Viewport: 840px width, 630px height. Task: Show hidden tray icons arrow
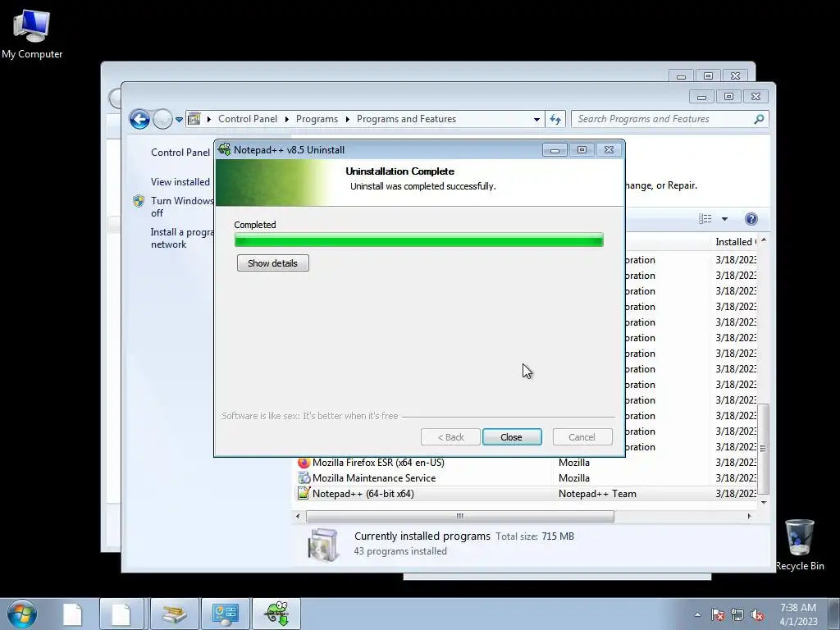697,615
